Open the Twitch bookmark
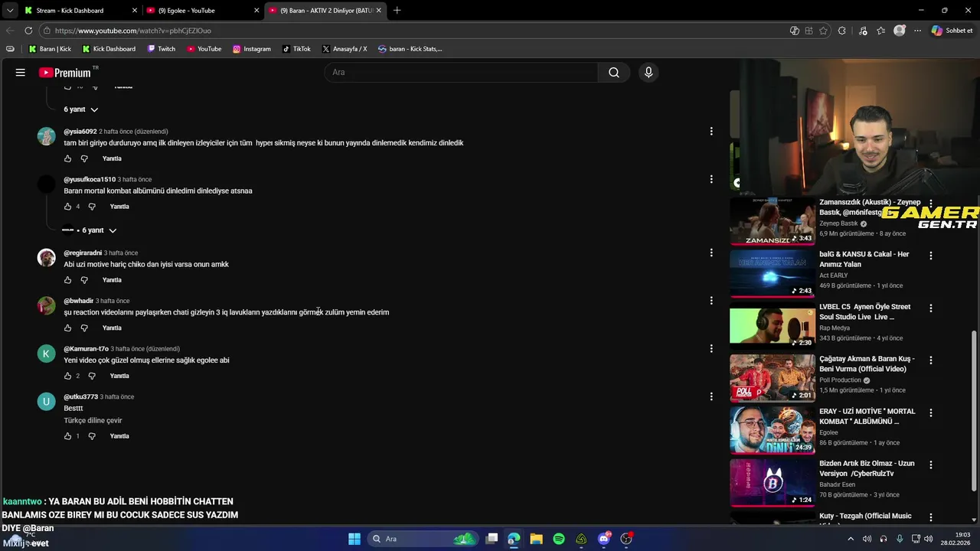The height and width of the screenshot is (551, 980). coord(161,49)
